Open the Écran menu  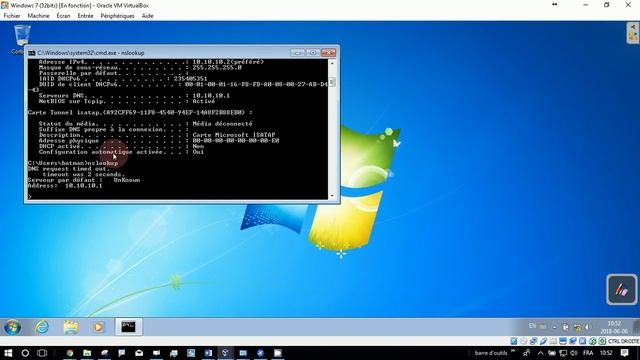[x=63, y=16]
